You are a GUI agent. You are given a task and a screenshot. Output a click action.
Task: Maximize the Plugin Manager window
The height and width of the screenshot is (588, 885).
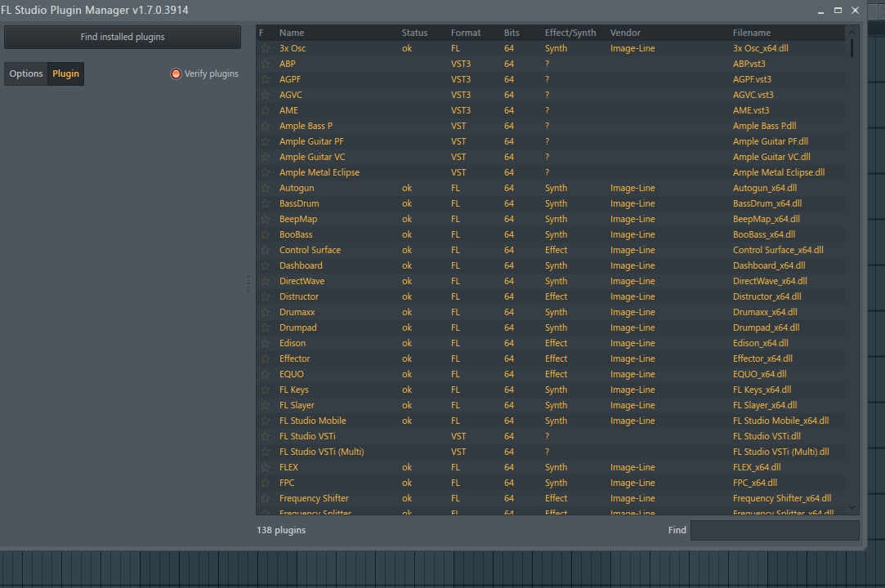838,10
